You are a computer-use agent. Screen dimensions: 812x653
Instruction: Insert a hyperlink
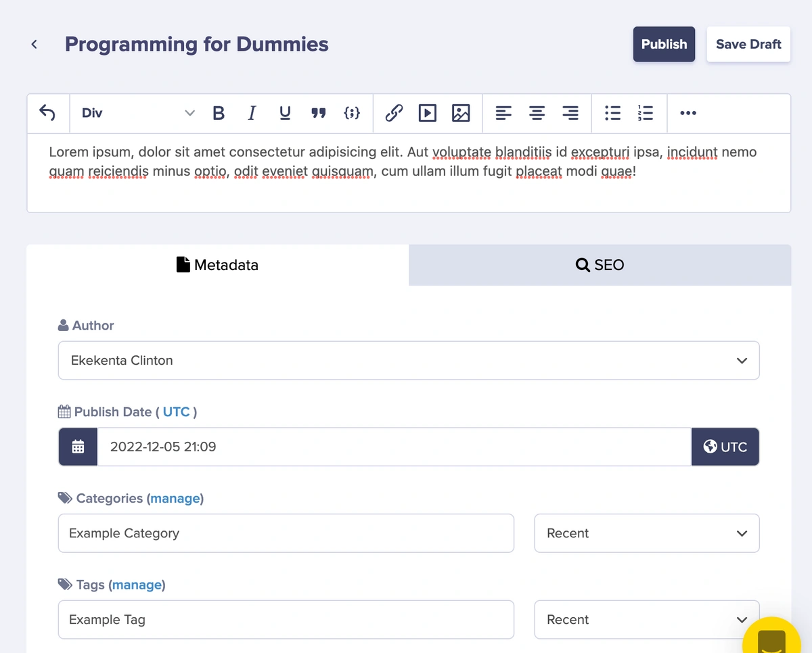394,113
